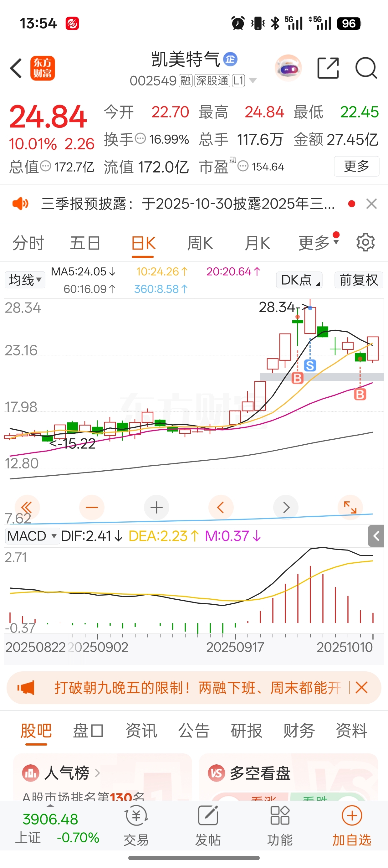Open the 公告 section tab

pos(194,731)
